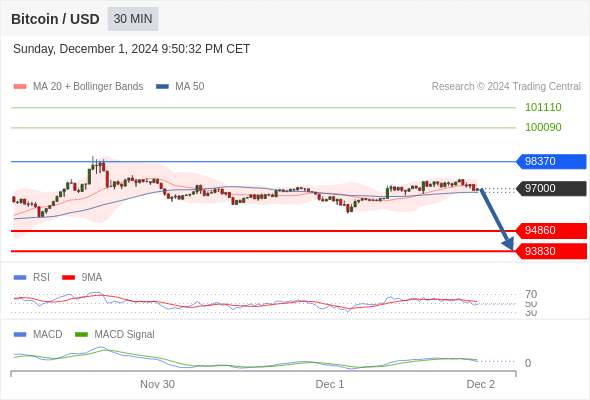This screenshot has height=400, width=590.
Task: Select the 94860 red support tag
Action: pos(551,230)
